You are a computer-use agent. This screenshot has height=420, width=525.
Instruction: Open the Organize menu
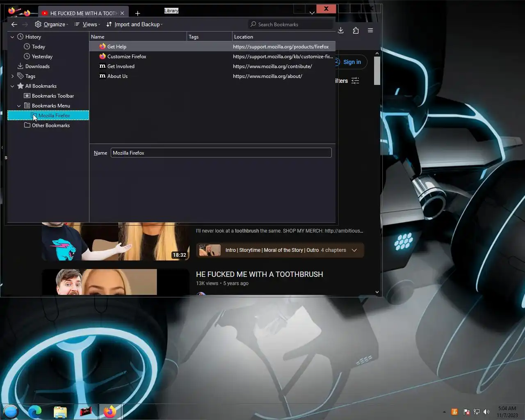[x=52, y=25]
